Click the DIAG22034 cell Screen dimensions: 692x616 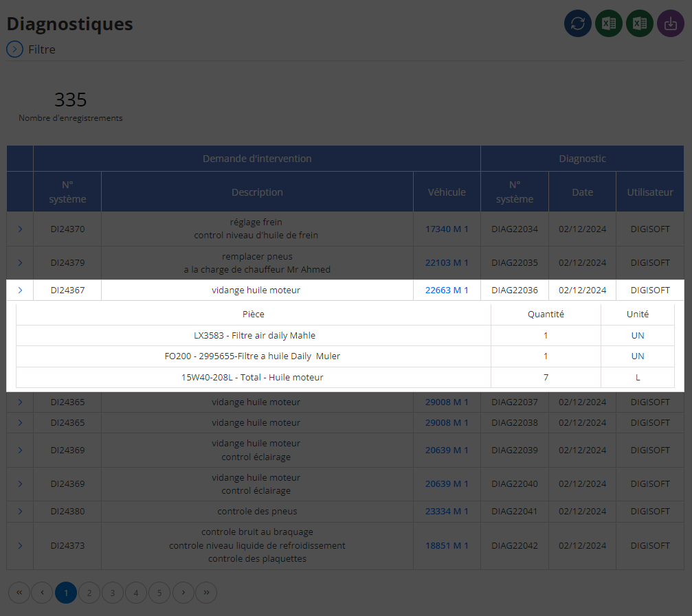click(x=515, y=229)
